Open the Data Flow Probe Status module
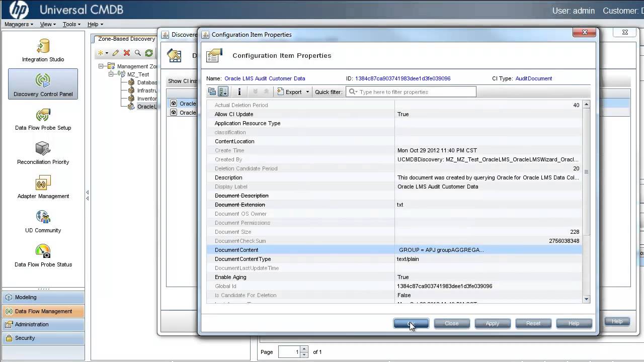Image resolution: width=644 pixels, height=362 pixels. point(43,255)
